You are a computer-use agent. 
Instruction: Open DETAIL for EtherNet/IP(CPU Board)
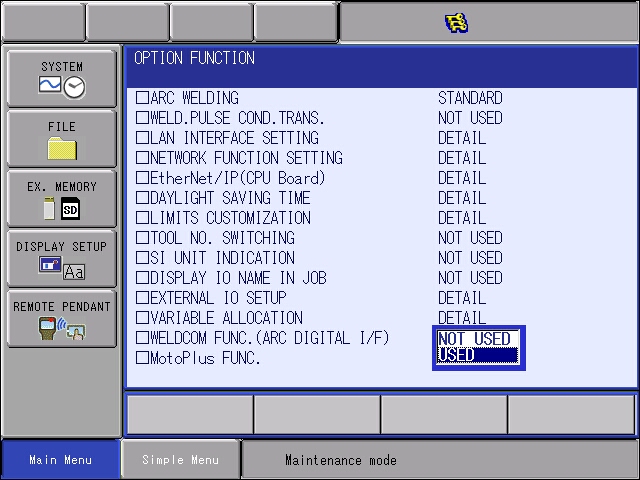click(x=462, y=178)
